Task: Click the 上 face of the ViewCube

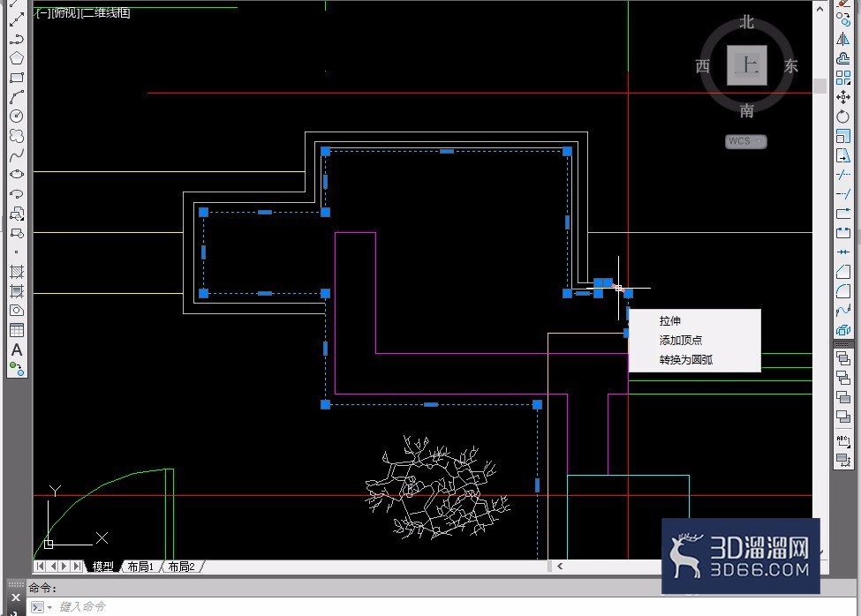Action: click(747, 66)
